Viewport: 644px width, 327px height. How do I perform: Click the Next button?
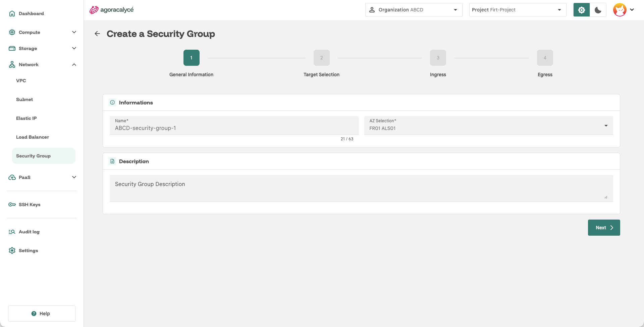pos(604,228)
